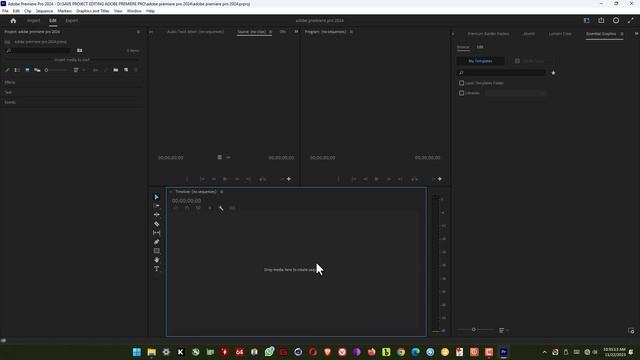Switch Project panel to Freeform View
The height and width of the screenshot is (360, 640).
point(37,70)
